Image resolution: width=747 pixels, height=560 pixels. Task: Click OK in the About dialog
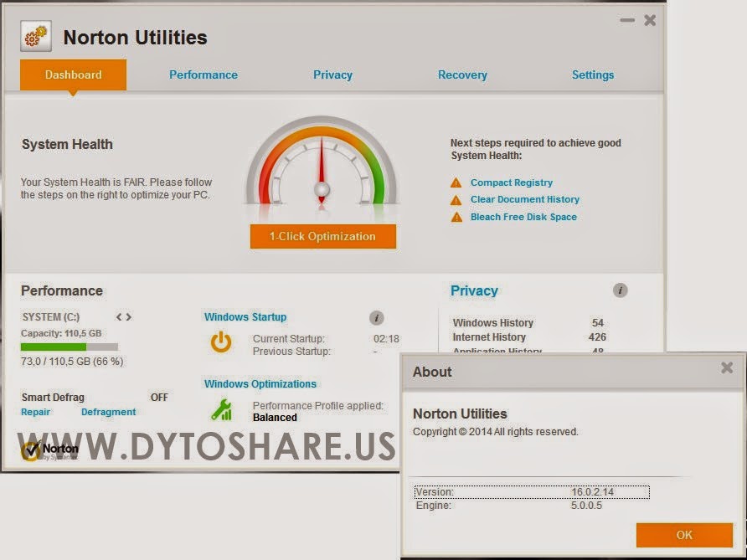684,535
